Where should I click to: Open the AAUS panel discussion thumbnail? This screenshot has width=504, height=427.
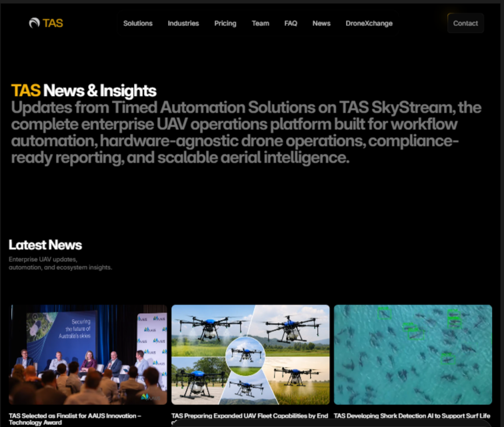[88, 354]
